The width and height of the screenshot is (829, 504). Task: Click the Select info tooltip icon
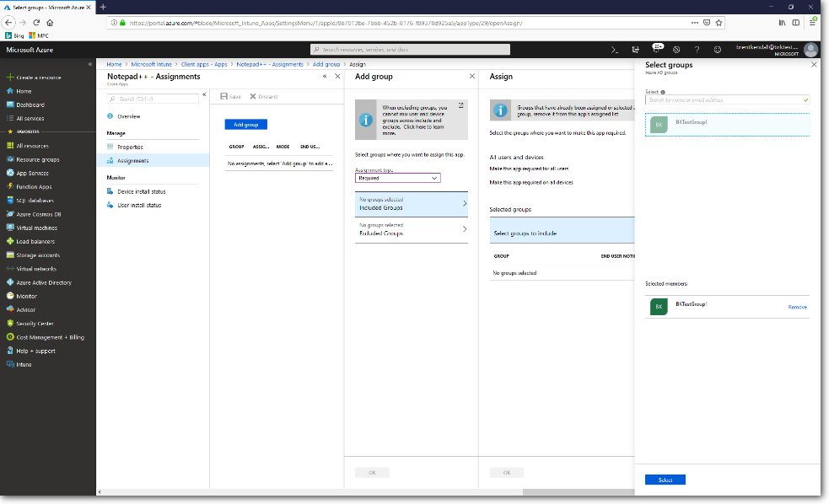[663, 92]
